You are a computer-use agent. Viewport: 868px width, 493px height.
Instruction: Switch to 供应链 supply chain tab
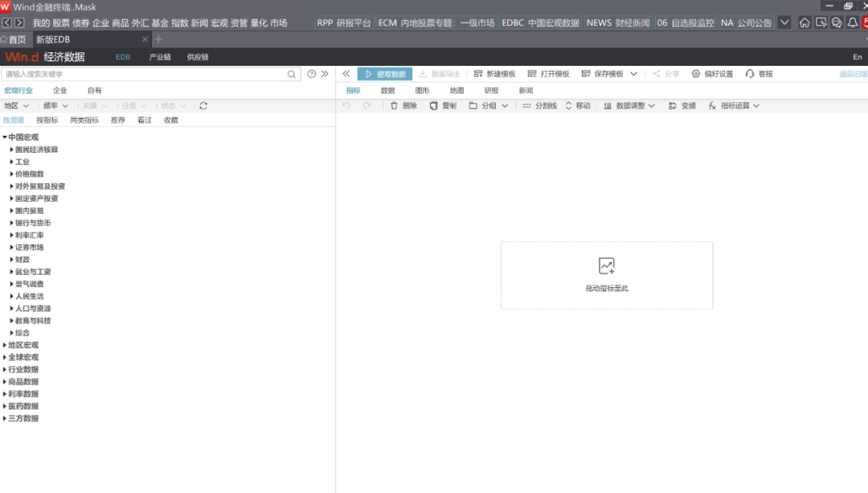tap(198, 57)
